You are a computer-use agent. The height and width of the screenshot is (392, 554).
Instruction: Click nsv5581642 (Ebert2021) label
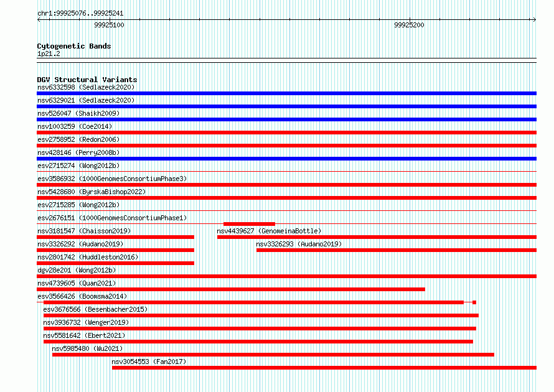84,335
